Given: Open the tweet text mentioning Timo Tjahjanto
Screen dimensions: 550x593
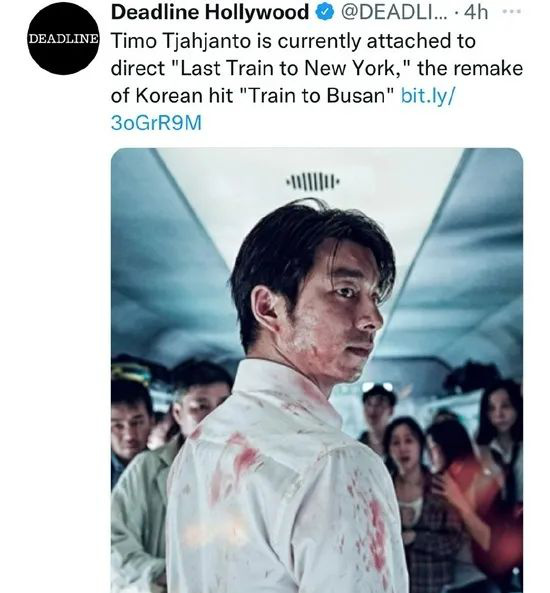Looking at the screenshot, I should point(317,82).
